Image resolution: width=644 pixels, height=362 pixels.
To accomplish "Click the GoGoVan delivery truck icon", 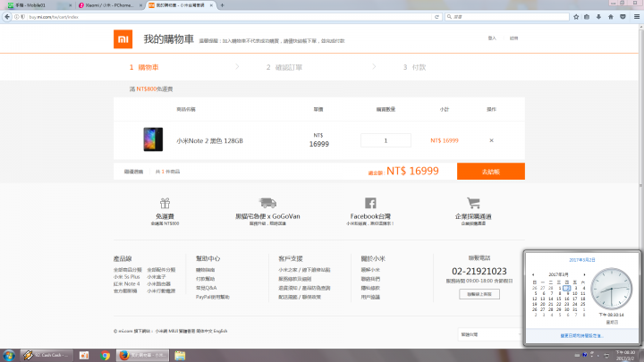I will pyautogui.click(x=267, y=203).
